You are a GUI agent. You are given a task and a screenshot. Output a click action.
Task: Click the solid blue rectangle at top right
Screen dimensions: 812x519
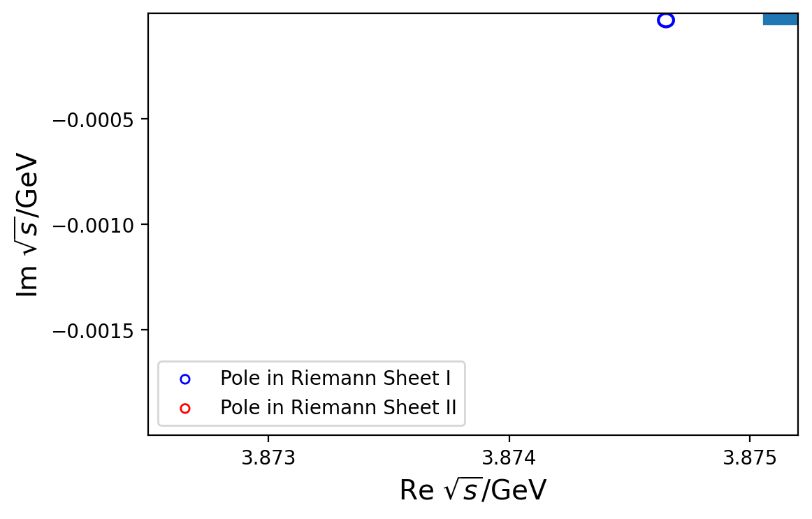click(780, 19)
